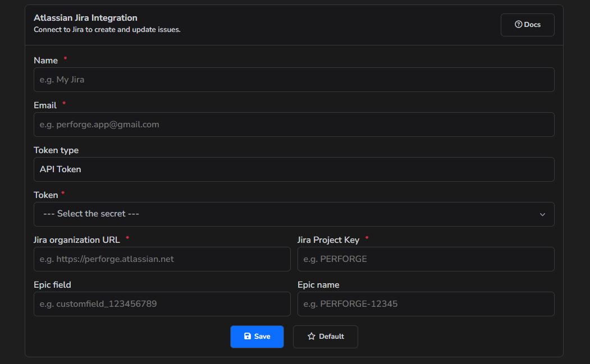
Task: Set this integration as Default
Action: click(x=326, y=336)
